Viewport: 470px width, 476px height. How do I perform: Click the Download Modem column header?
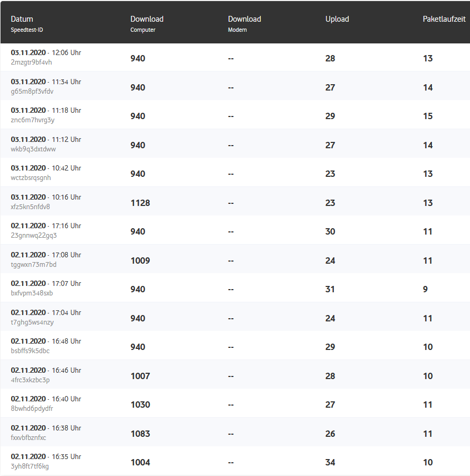244,19
